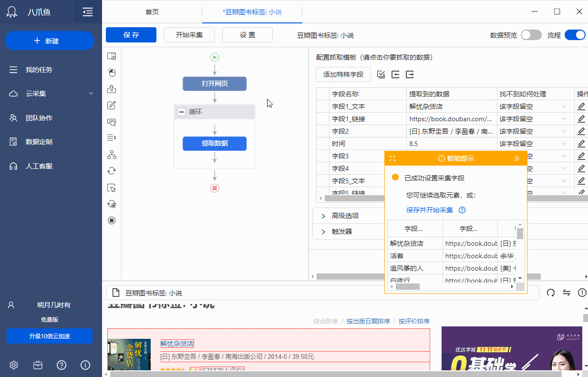This screenshot has height=377, width=588.
Task: Open the help question mark in the sidebar footer
Action: point(62,365)
